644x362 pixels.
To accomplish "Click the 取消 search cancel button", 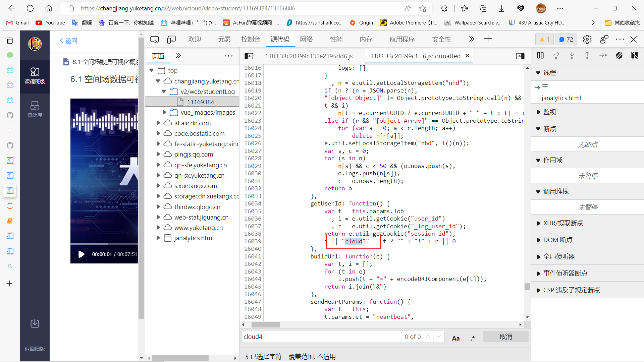I will click(505, 337).
